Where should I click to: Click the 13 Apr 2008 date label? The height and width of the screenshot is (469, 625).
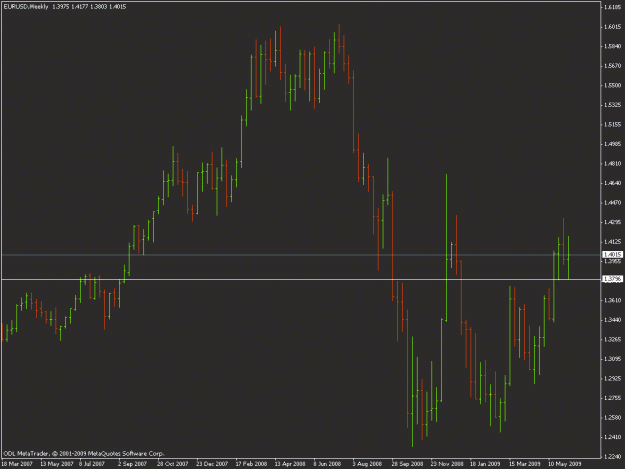[x=290, y=464]
